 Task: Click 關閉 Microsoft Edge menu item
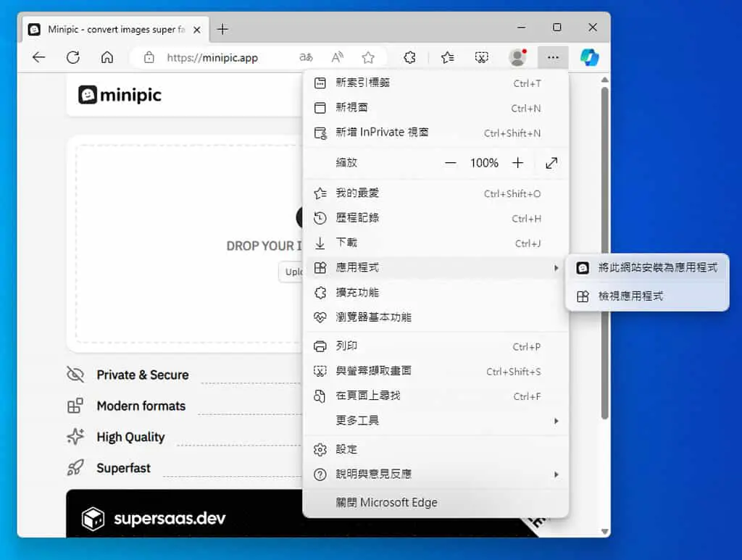coord(435,502)
